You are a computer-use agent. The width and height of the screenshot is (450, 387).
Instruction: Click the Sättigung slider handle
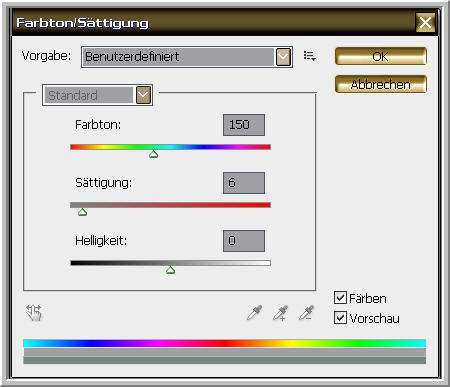tap(82, 212)
